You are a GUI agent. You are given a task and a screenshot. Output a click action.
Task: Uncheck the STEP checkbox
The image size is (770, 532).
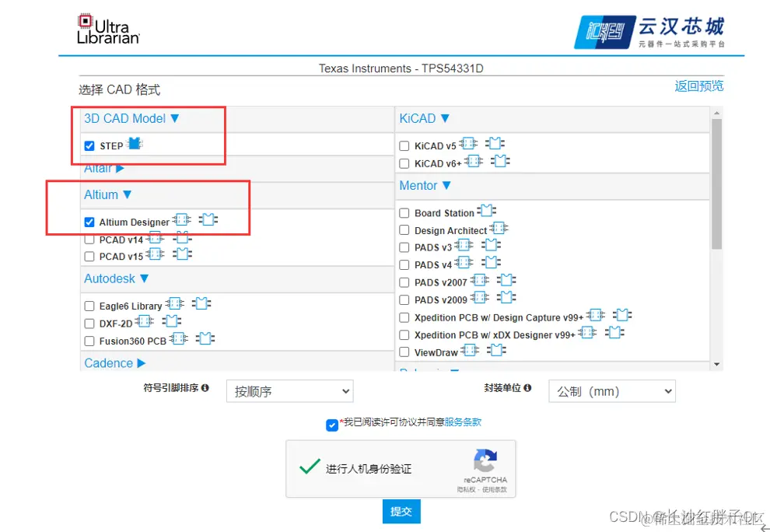coord(89,146)
